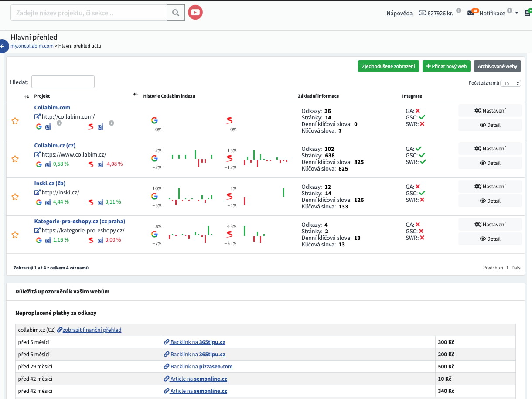The height and width of the screenshot is (399, 532).
Task: Star the Collabim.cz (cz) project
Action: [15, 159]
